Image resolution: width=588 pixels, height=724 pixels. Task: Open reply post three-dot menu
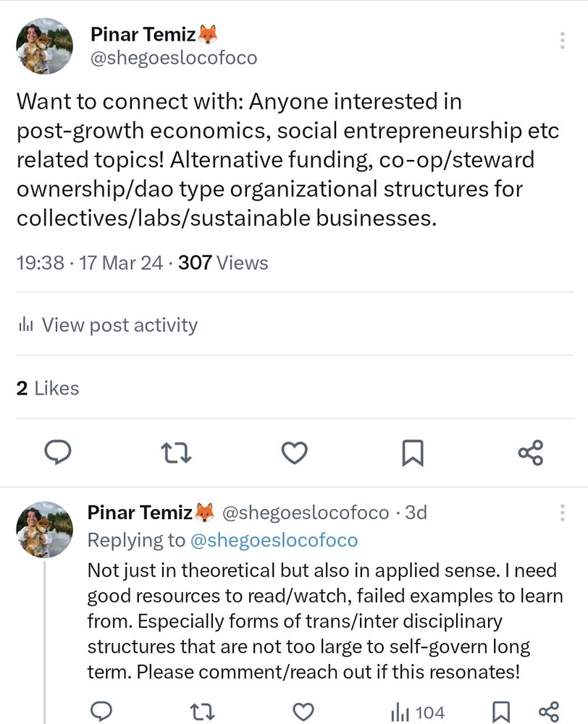562,513
